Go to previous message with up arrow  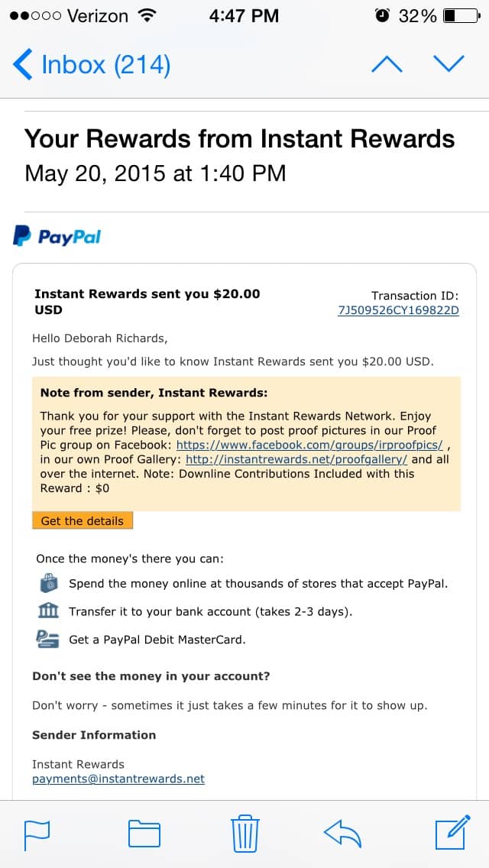tap(387, 64)
